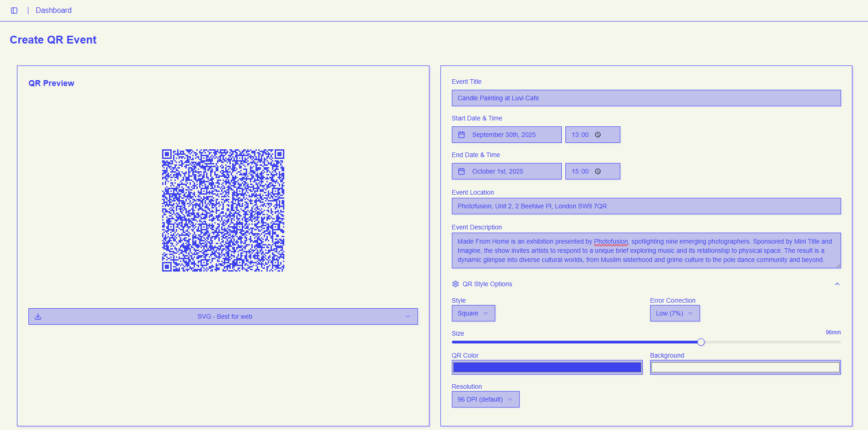Click QR Style Options gear icon
Viewport: 868px width, 430px height.
coord(456,284)
